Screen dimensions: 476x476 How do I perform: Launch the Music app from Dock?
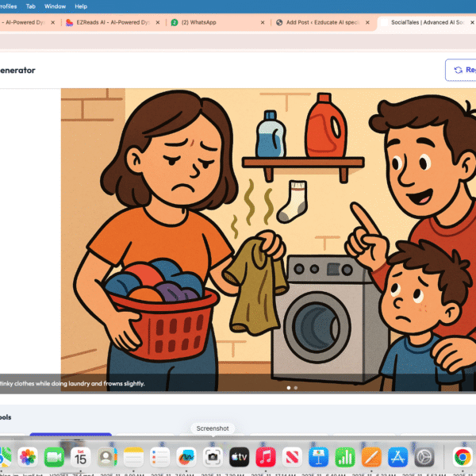(x=266, y=457)
